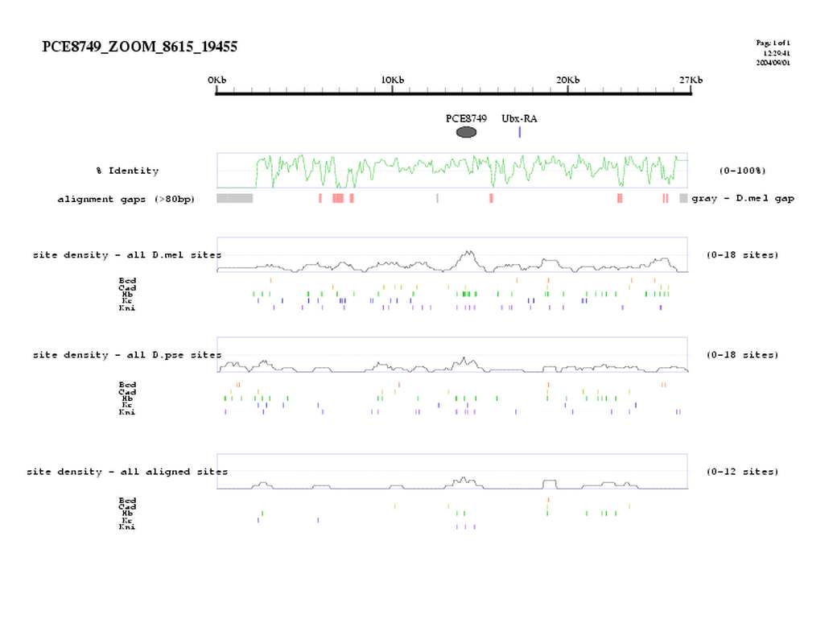This screenshot has width=833, height=644.
Task: Click the 20Kb scale label
Action: click(567, 80)
